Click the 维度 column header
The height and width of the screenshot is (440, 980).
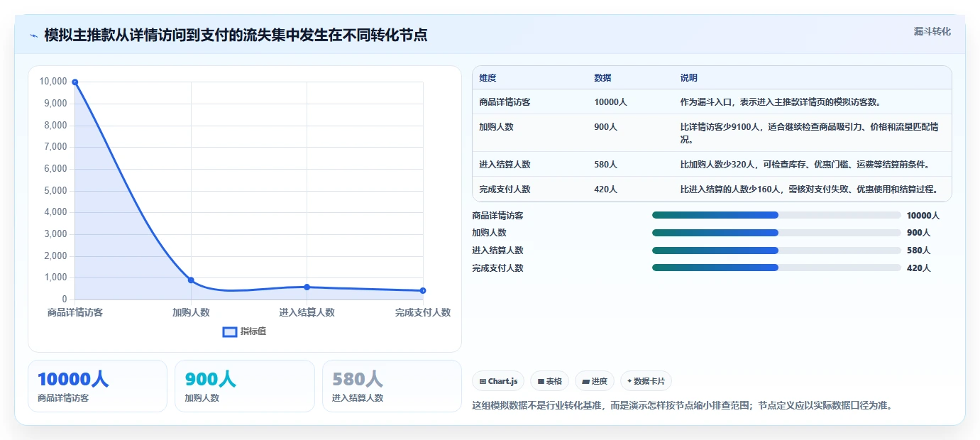pyautogui.click(x=488, y=78)
